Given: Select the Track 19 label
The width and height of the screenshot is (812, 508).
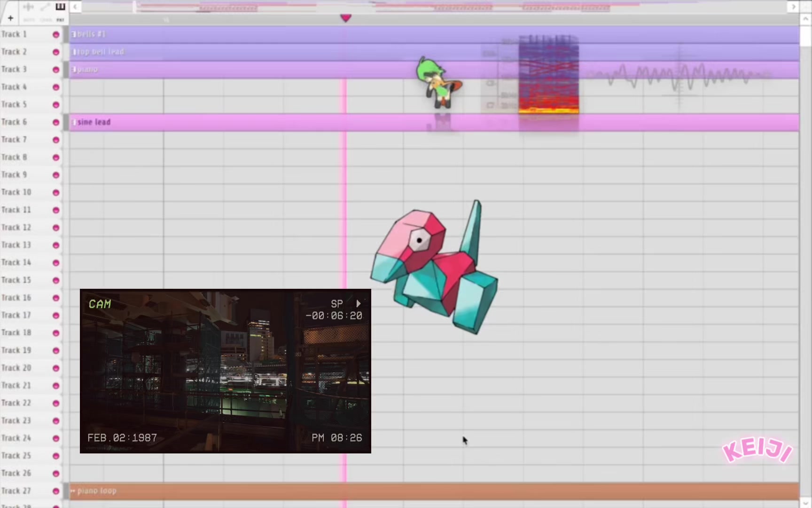Looking at the screenshot, I should tap(16, 350).
